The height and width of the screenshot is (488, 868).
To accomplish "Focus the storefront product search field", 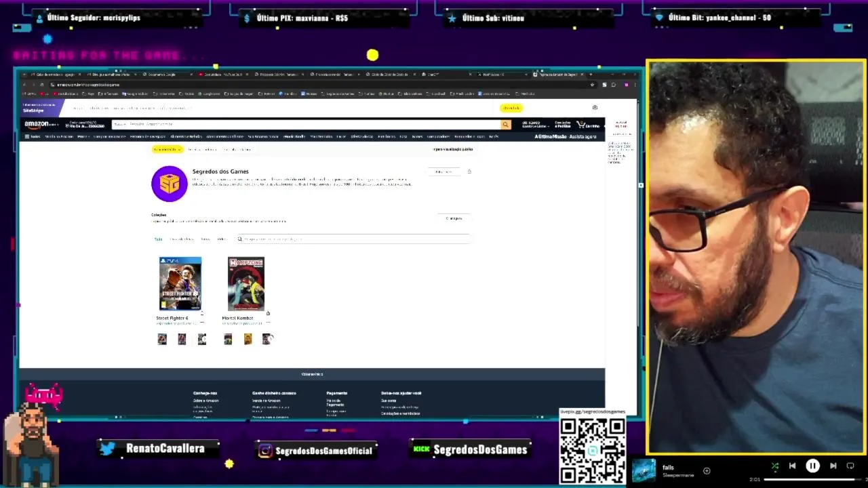I will (x=353, y=239).
